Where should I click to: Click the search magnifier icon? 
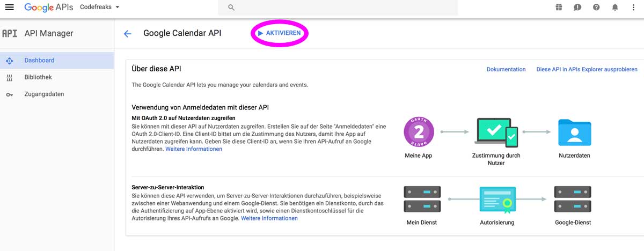tap(231, 8)
